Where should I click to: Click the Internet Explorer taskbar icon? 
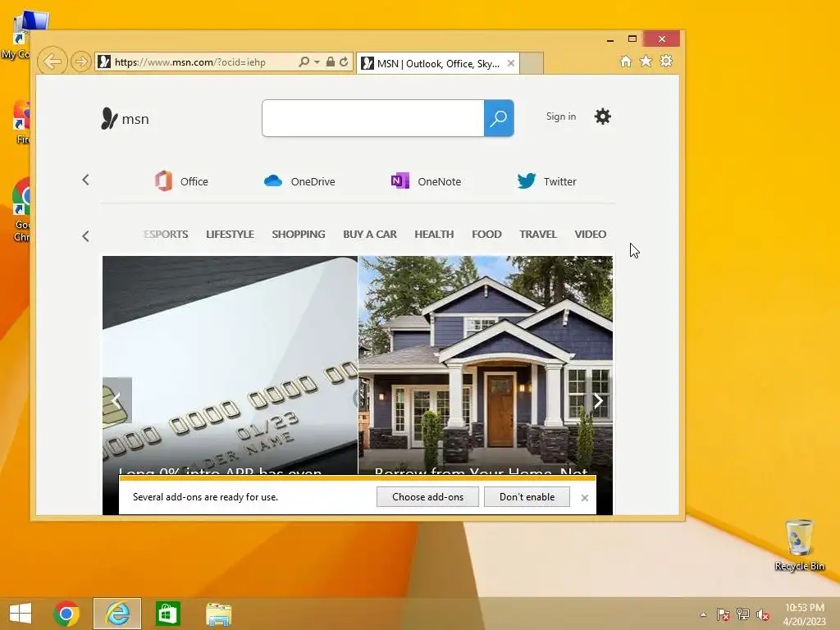pos(117,614)
